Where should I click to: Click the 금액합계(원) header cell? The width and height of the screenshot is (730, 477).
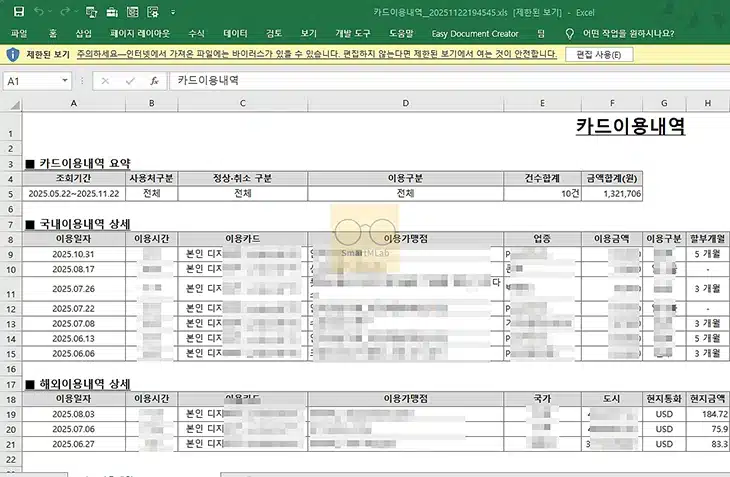[612, 178]
